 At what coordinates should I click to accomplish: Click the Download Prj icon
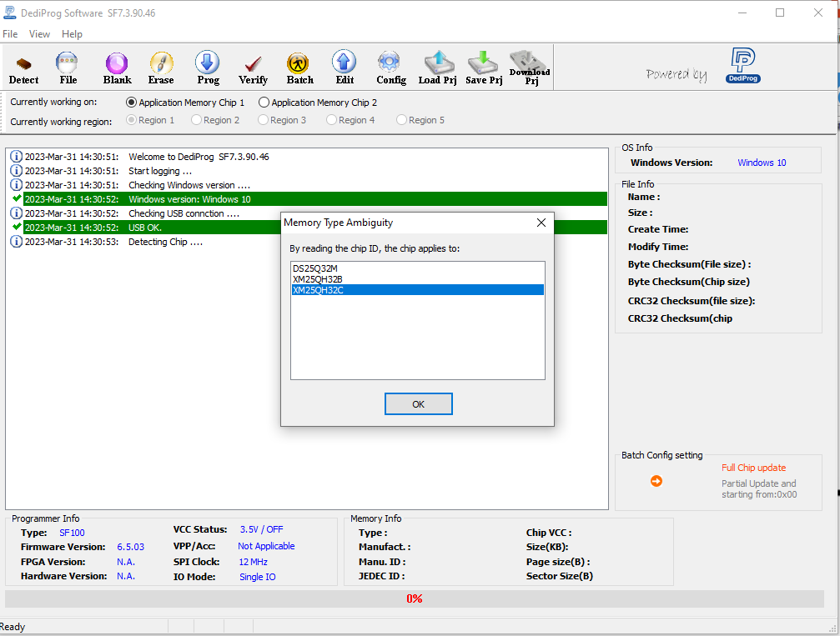530,68
